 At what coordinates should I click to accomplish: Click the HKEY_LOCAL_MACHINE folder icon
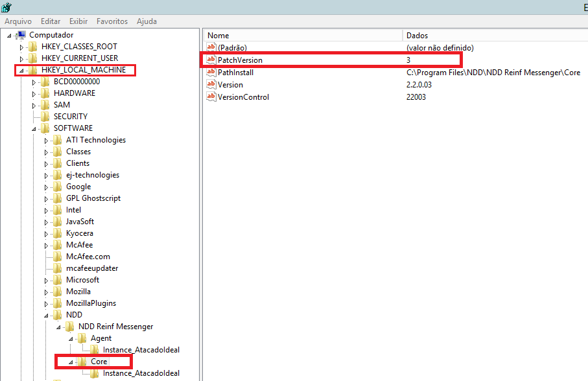point(33,70)
